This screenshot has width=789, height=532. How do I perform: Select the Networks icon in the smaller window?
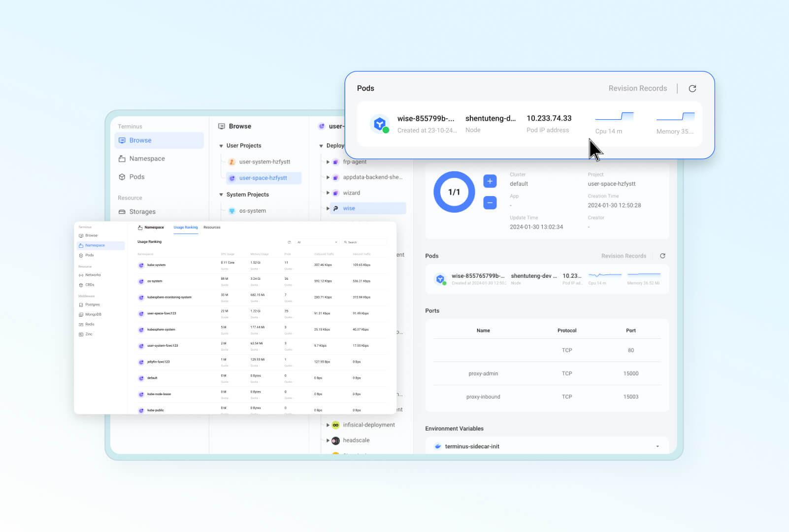pos(81,275)
